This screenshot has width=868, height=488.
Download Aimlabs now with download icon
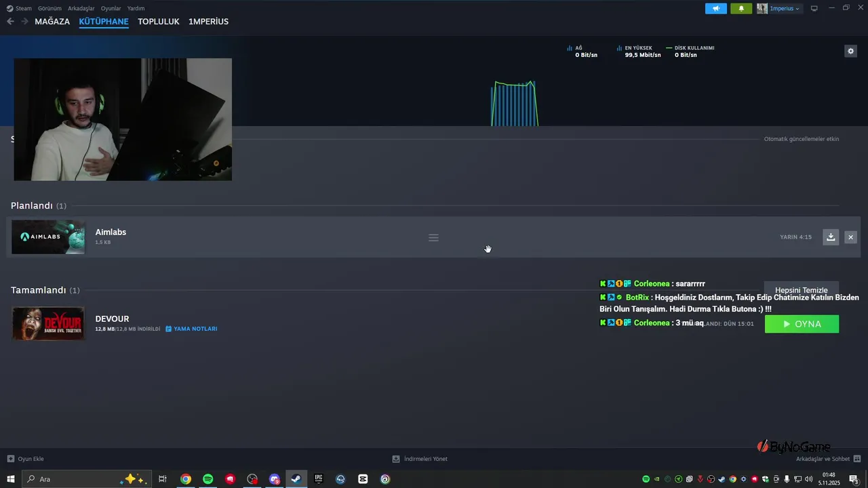[x=831, y=237]
